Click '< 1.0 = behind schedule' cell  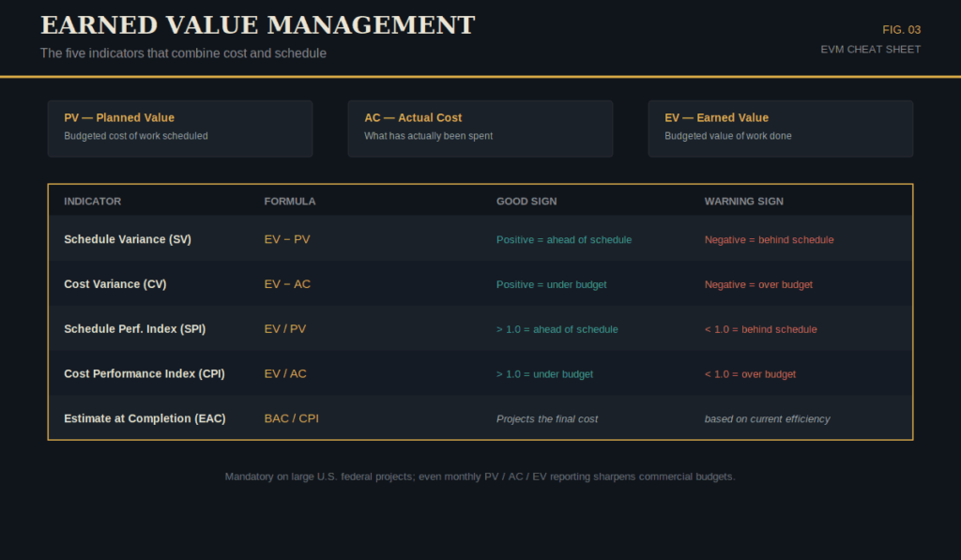click(x=760, y=329)
